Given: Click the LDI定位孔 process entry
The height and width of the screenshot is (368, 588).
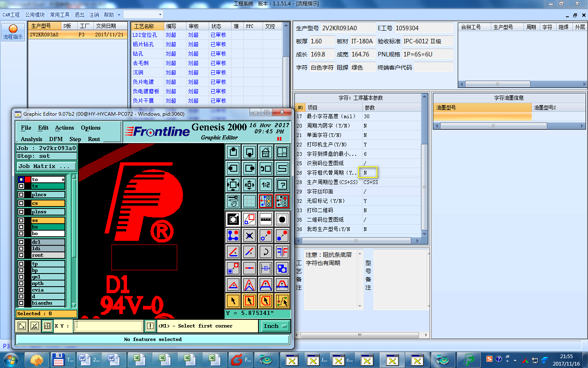Looking at the screenshot, I should coord(145,35).
